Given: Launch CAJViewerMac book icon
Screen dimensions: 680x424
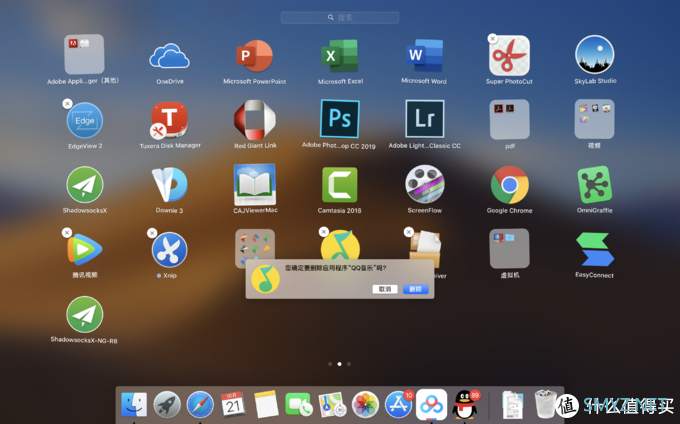Looking at the screenshot, I should point(255,185).
